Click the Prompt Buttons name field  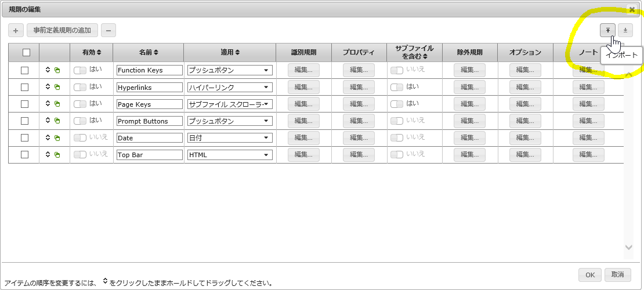[149, 121]
